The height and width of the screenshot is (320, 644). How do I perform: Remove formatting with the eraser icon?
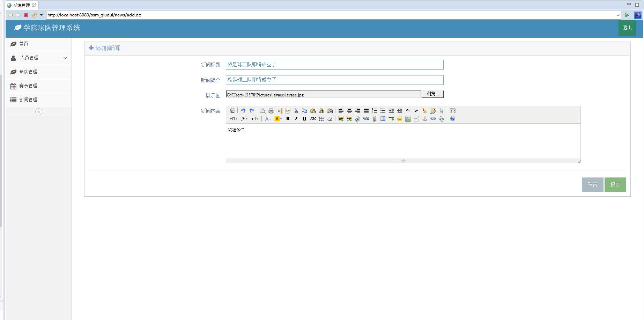point(330,119)
